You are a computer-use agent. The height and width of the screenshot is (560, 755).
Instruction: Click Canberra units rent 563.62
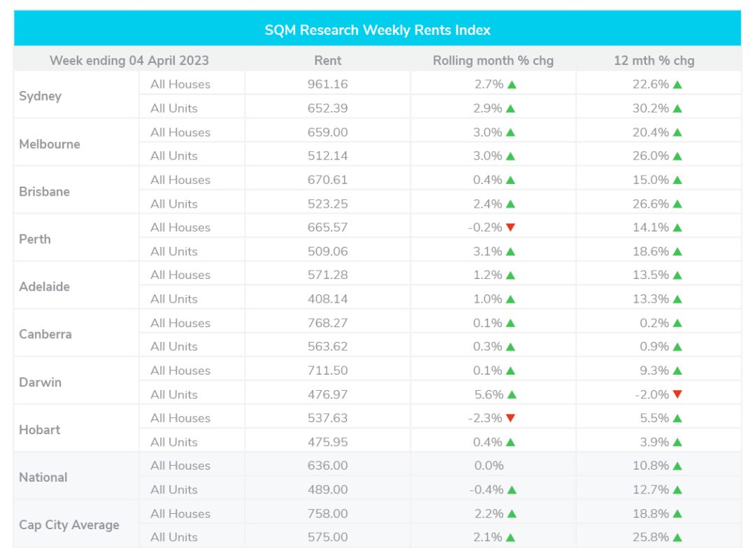point(327,347)
